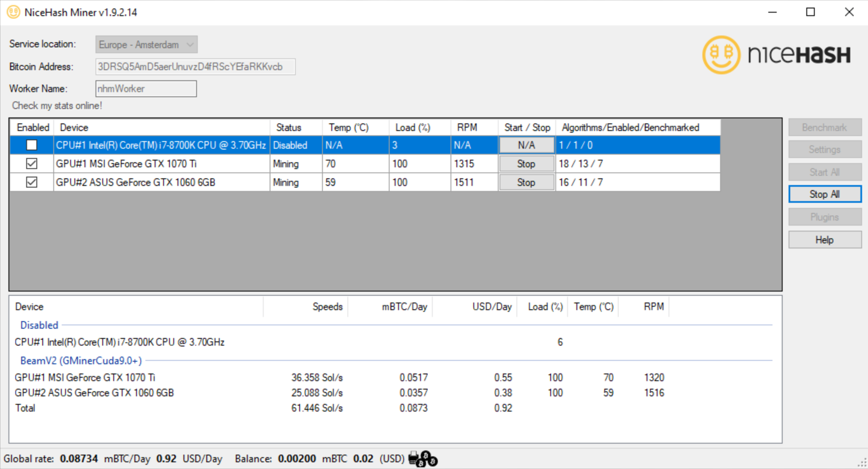Click the Worker Name field
Viewport: 868px width, 469px height.
[146, 89]
